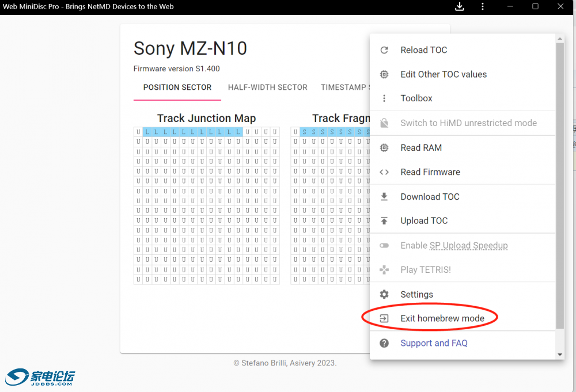Click the Stefano Brilli, Asivery 2023 copyright text
This screenshot has width=576, height=392.
click(x=285, y=363)
